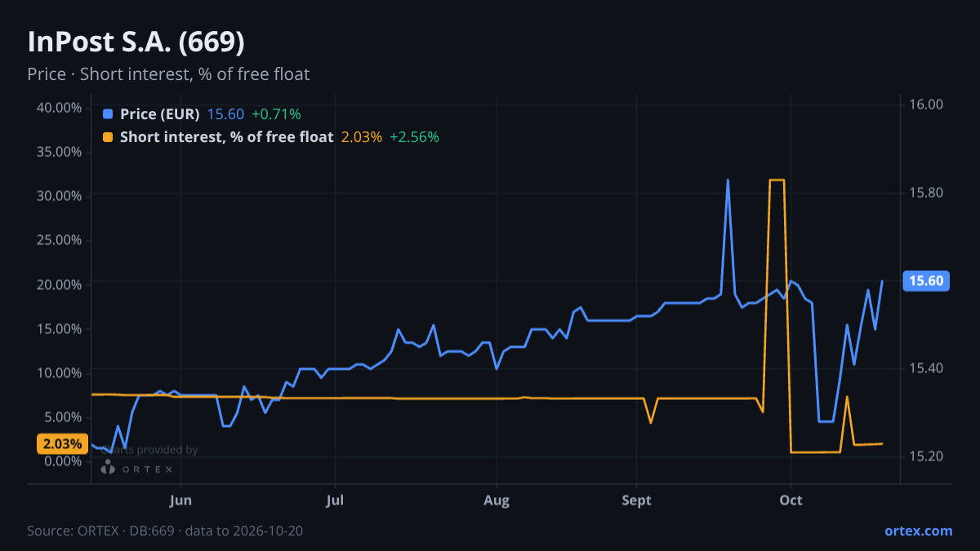The image size is (980, 551).
Task: Click the subtitle Price · Short interest, % of free float
Action: [x=168, y=74]
